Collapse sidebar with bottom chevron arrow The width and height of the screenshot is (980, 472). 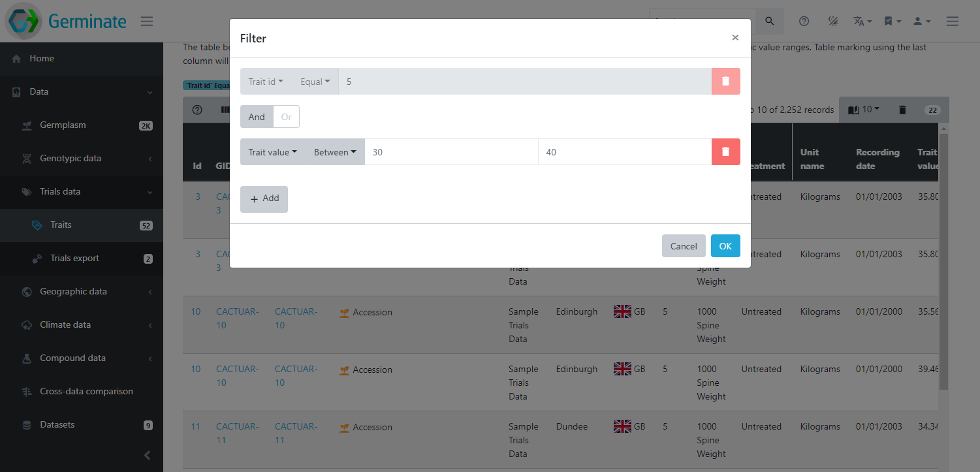tap(147, 455)
